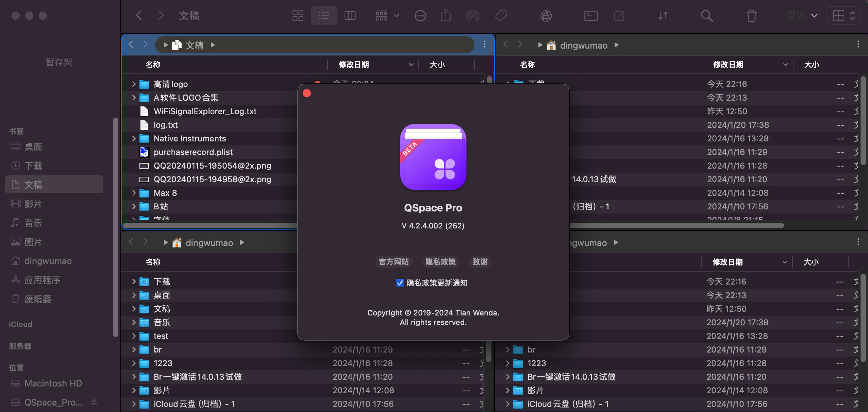Open terminal from toolbar icon
Image resolution: width=868 pixels, height=412 pixels.
(591, 16)
